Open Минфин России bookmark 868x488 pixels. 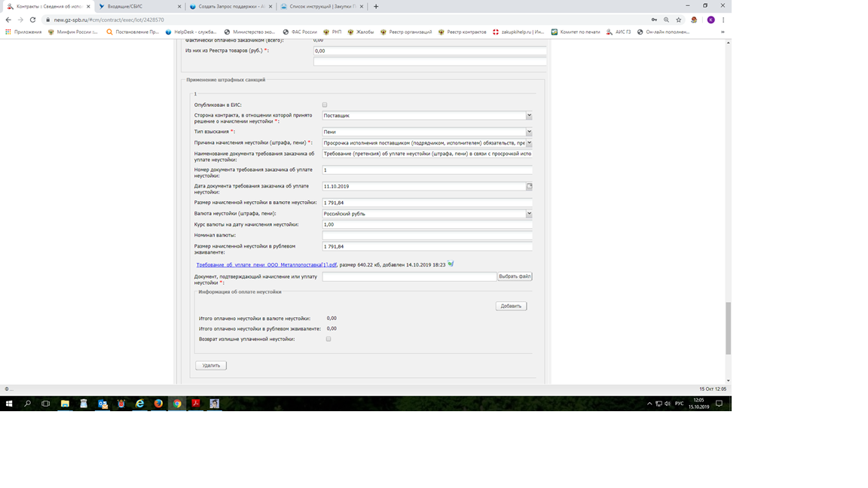point(72,32)
